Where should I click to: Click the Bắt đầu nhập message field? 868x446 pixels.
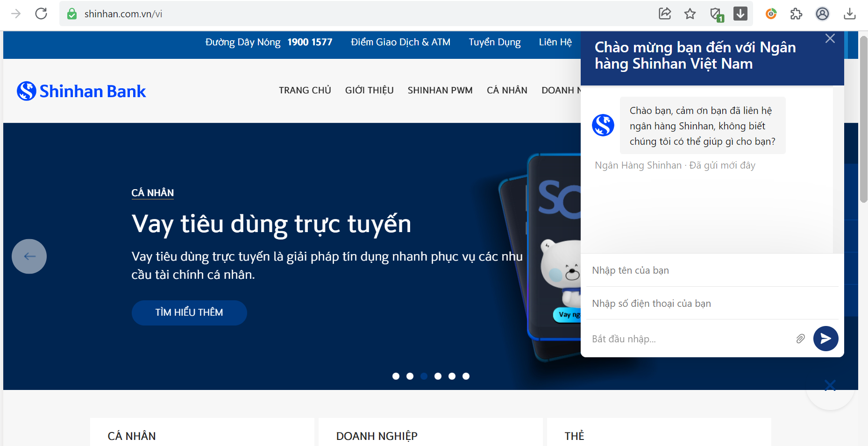pyautogui.click(x=689, y=339)
